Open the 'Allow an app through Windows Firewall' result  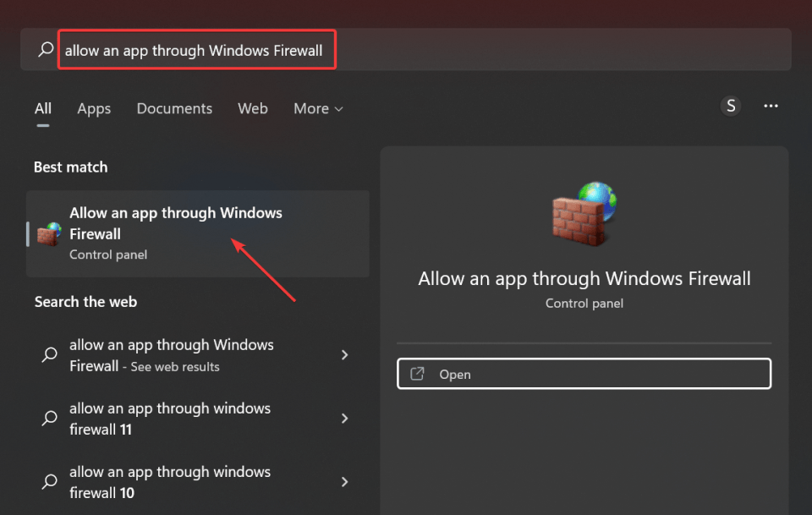198,234
